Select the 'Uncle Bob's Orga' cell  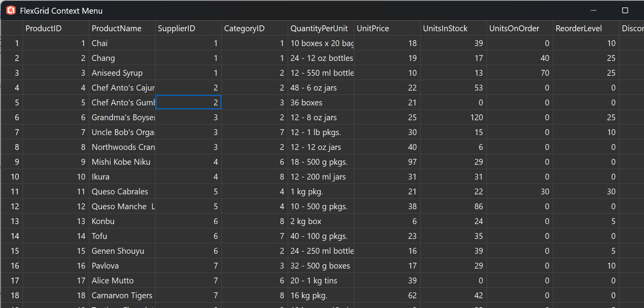point(122,132)
